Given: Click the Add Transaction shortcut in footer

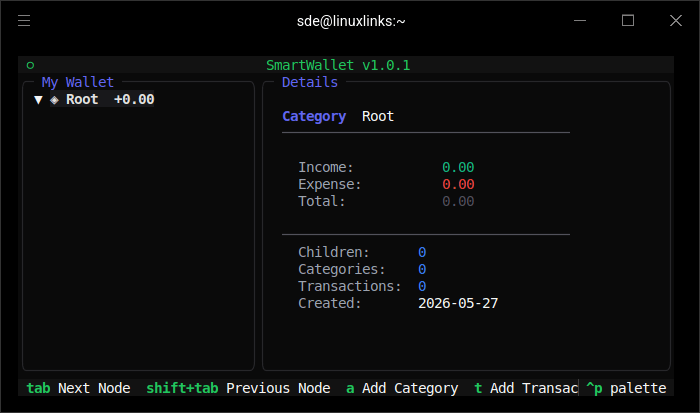Looking at the screenshot, I should pos(526,388).
